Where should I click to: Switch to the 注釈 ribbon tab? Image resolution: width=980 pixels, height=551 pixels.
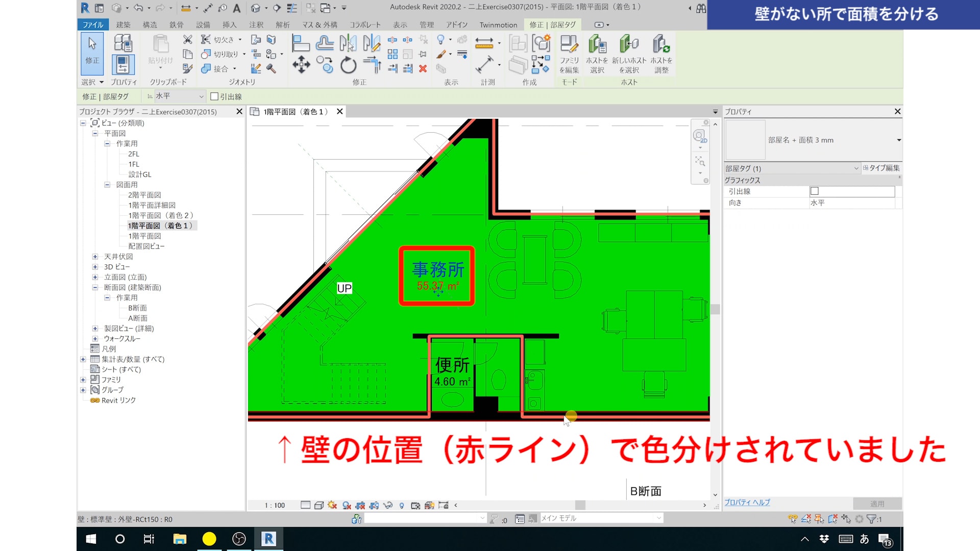tap(256, 24)
